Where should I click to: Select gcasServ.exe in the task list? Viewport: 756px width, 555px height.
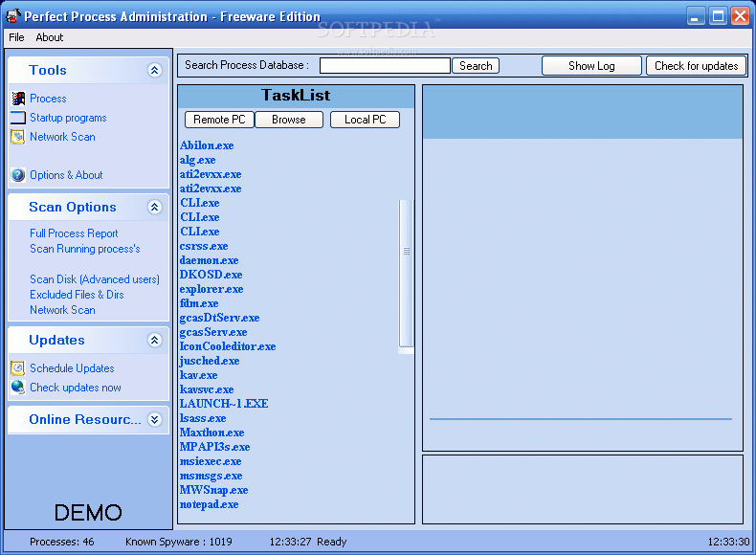click(x=213, y=332)
